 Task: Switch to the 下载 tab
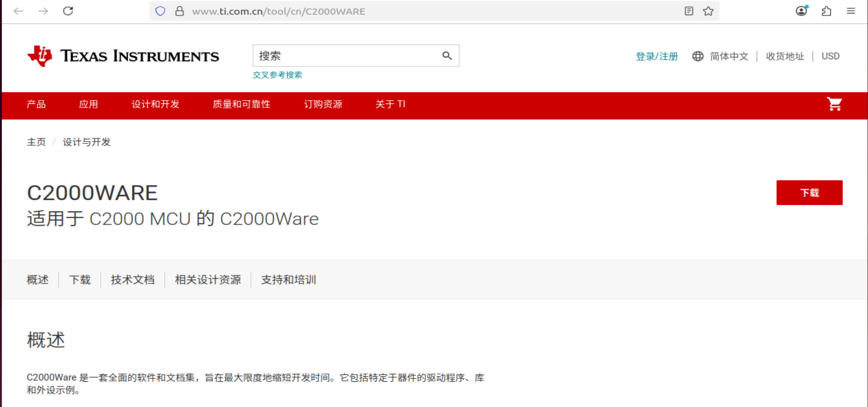point(80,280)
